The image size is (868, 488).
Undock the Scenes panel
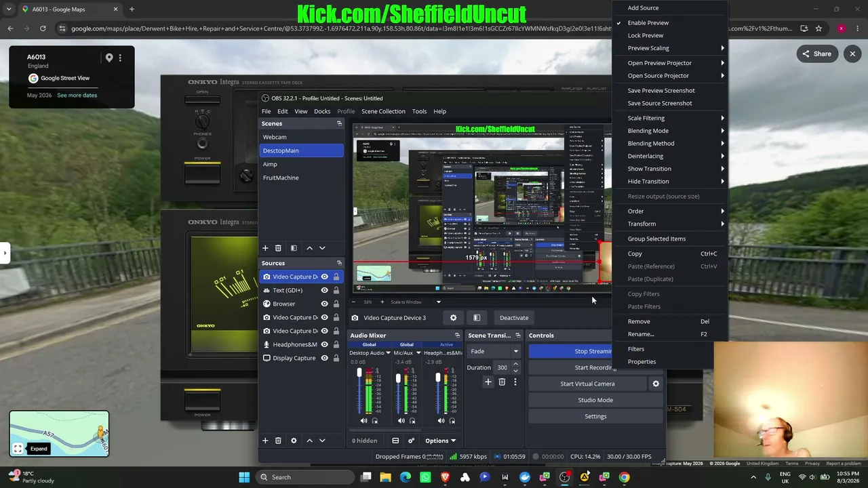pyautogui.click(x=339, y=123)
